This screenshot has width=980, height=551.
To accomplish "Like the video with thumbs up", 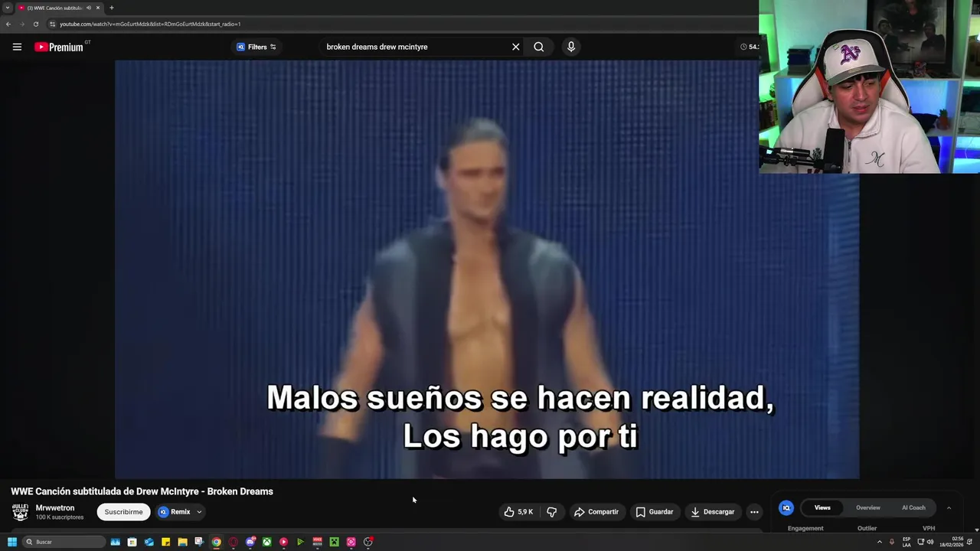I will pos(518,512).
